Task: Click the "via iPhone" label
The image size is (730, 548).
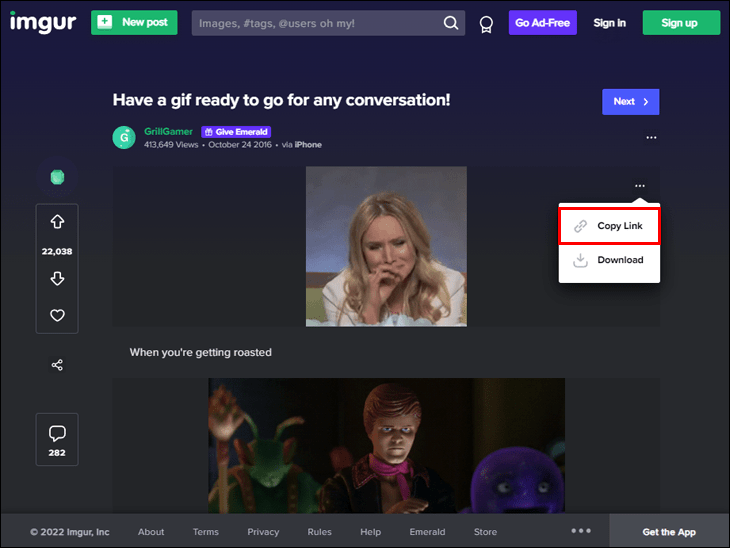Action: coord(302,145)
